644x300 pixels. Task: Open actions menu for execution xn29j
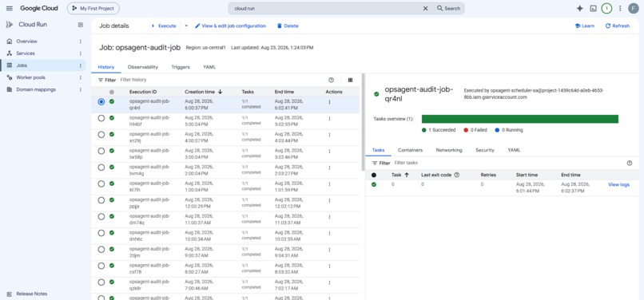329,135
